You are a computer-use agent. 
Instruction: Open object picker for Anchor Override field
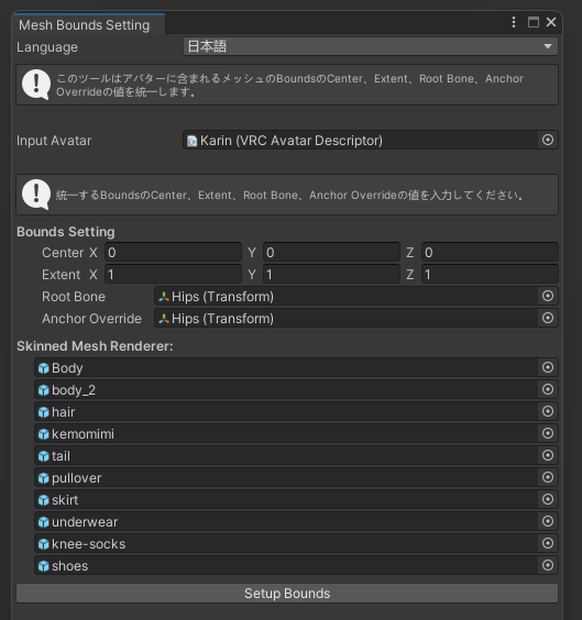548,318
